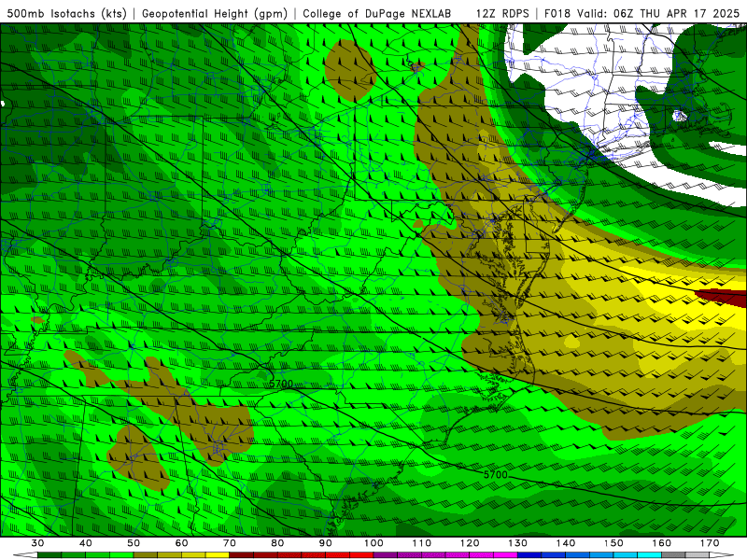This screenshot has width=747, height=560.
Task: Click the "College of DuPage NEXLAB" header text
Action: 377,13
